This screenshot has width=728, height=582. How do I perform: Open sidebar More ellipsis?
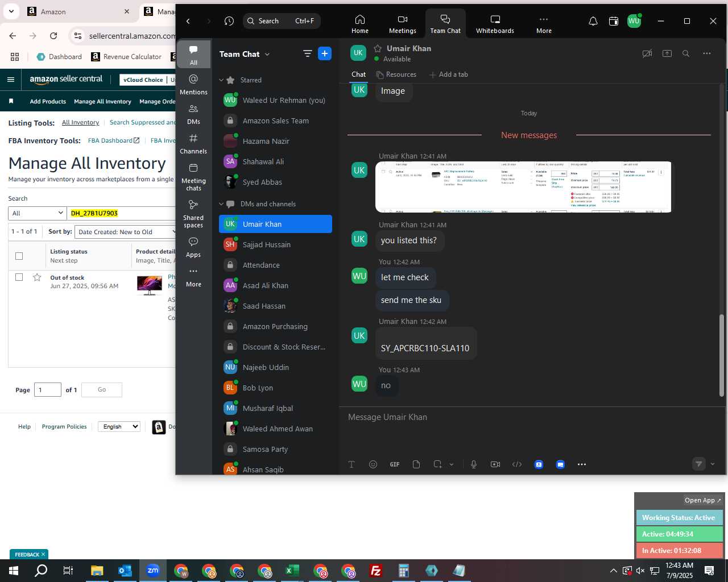(x=193, y=277)
